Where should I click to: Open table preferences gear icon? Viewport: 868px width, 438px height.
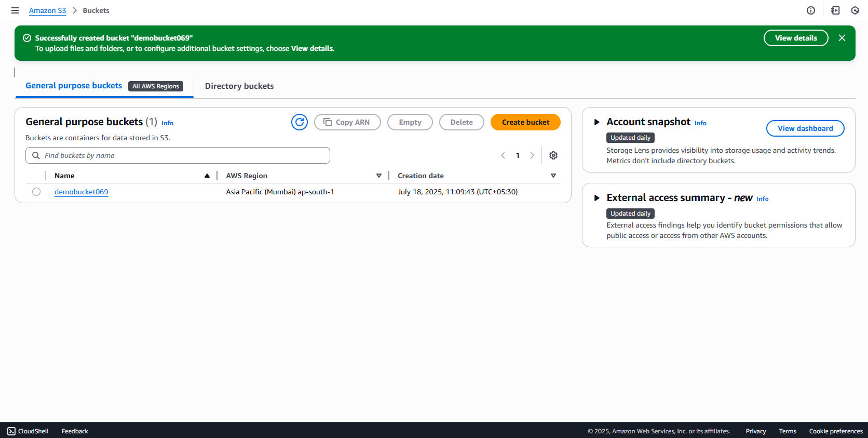pos(553,155)
